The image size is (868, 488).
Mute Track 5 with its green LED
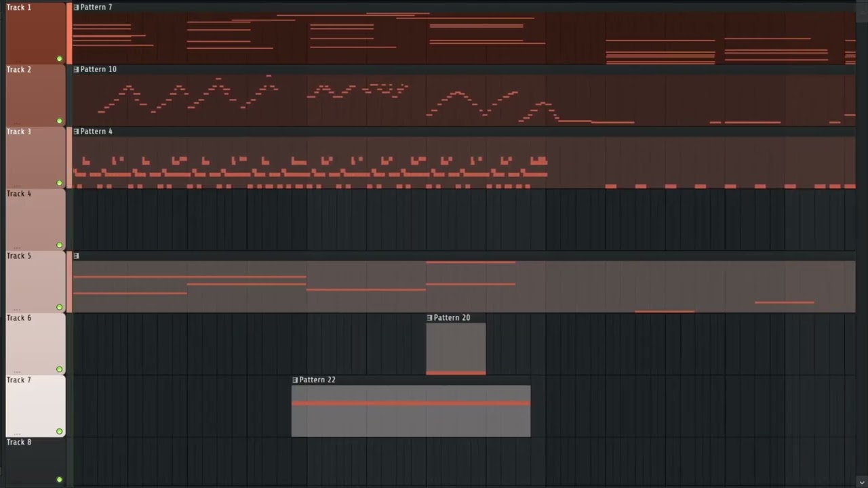click(60, 307)
